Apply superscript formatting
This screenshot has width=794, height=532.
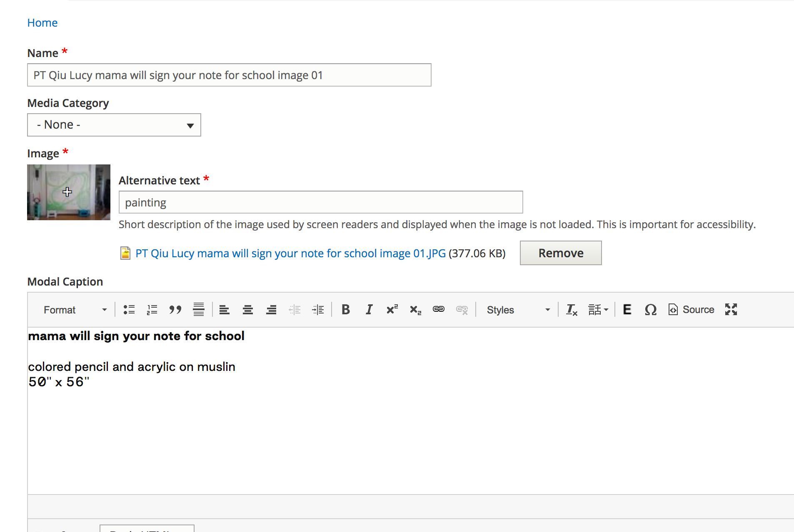click(x=392, y=310)
